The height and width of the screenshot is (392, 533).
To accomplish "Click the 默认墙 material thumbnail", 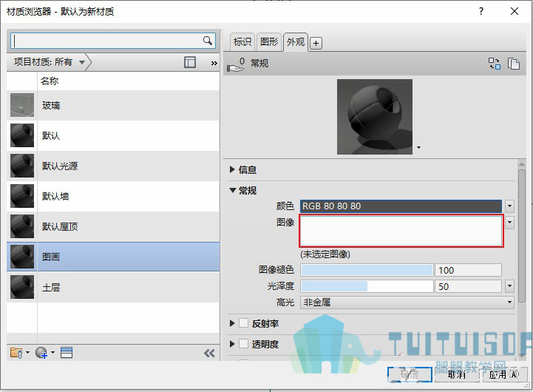I will tap(22, 196).
